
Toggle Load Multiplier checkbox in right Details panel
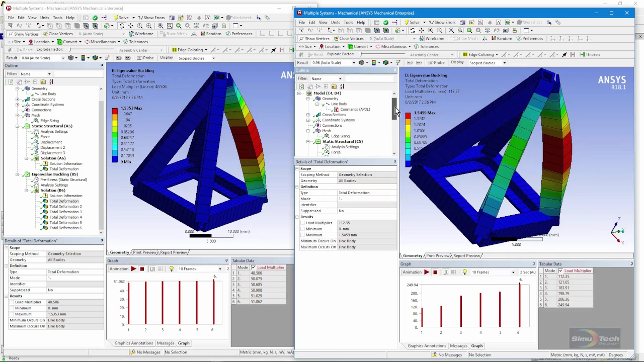302,223
